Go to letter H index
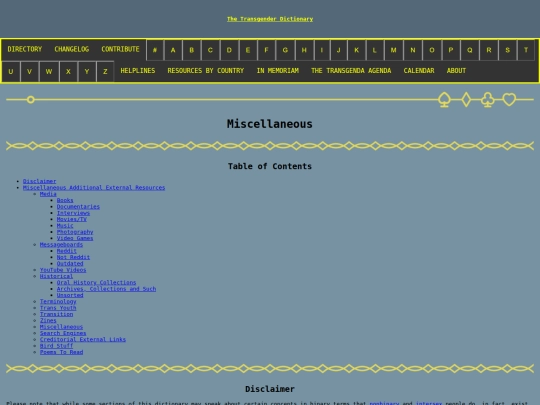The image size is (540, 405). click(x=304, y=50)
